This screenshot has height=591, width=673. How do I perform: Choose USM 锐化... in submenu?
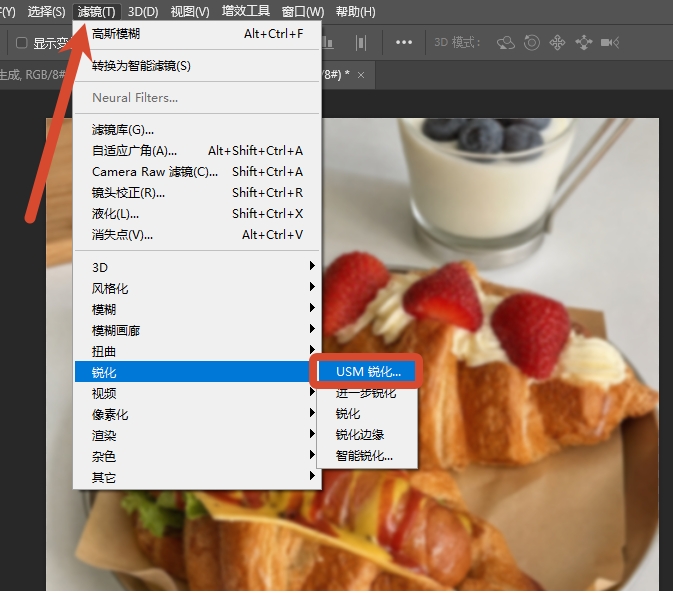(367, 372)
